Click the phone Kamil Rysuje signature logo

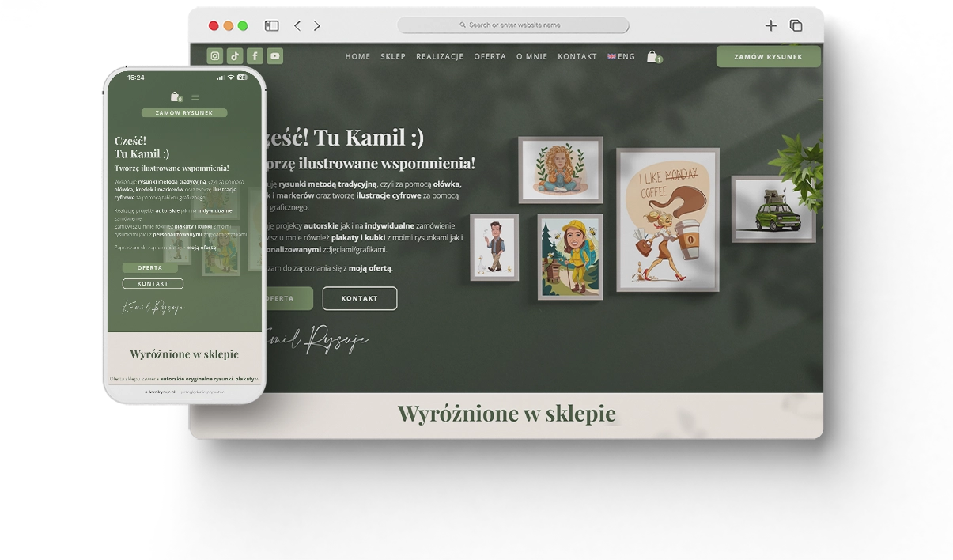coord(153,308)
